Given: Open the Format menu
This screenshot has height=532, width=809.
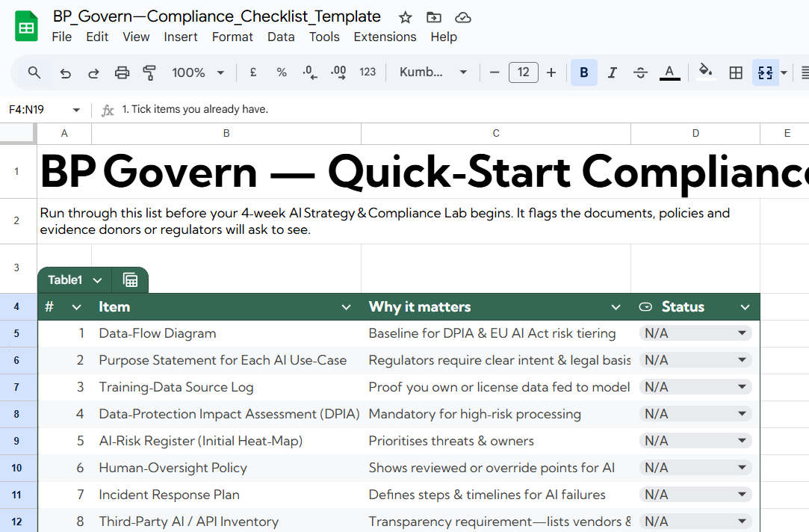Looking at the screenshot, I should click(x=232, y=37).
